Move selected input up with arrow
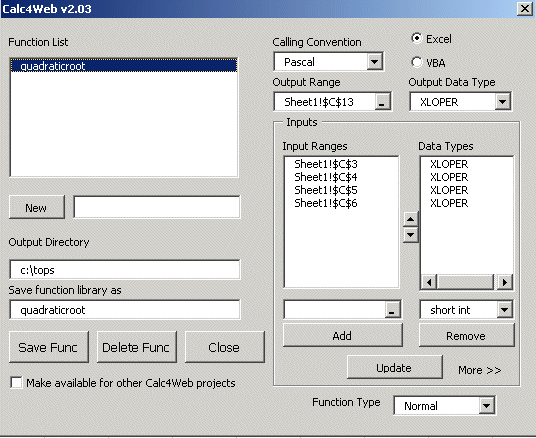Image resolution: width=536 pixels, height=438 pixels. pyautogui.click(x=411, y=219)
